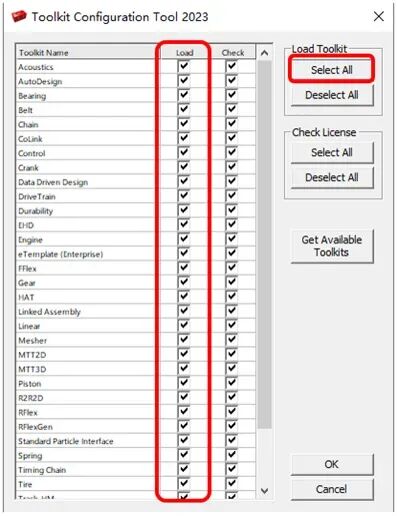Image resolution: width=397 pixels, height=516 pixels.
Task: Toggle Check checkbox for RFlexGen
Action: 232,426
